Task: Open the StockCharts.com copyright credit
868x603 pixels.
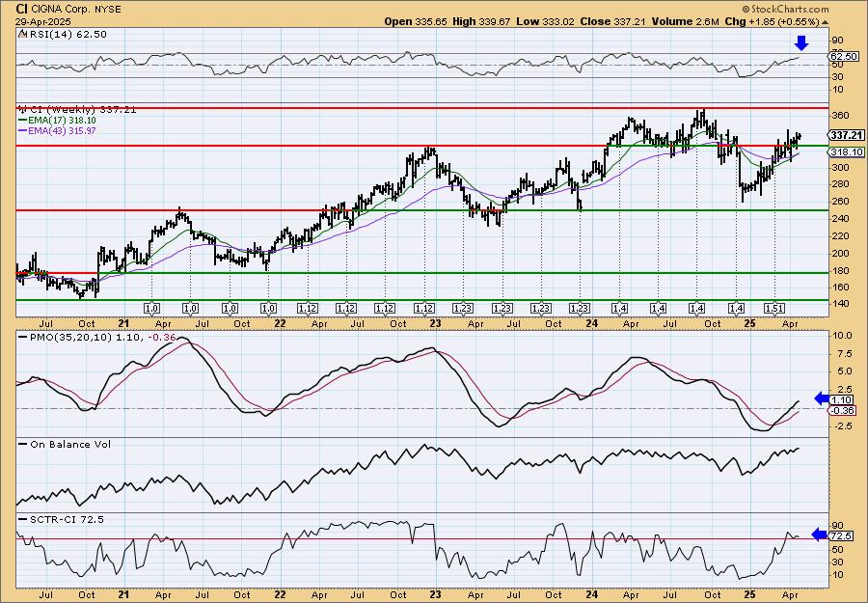Action: 785,9
